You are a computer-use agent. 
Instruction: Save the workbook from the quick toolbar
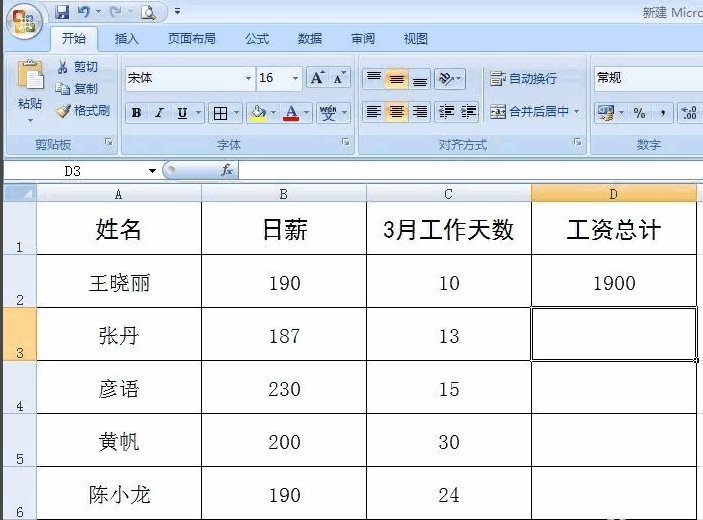[x=62, y=12]
